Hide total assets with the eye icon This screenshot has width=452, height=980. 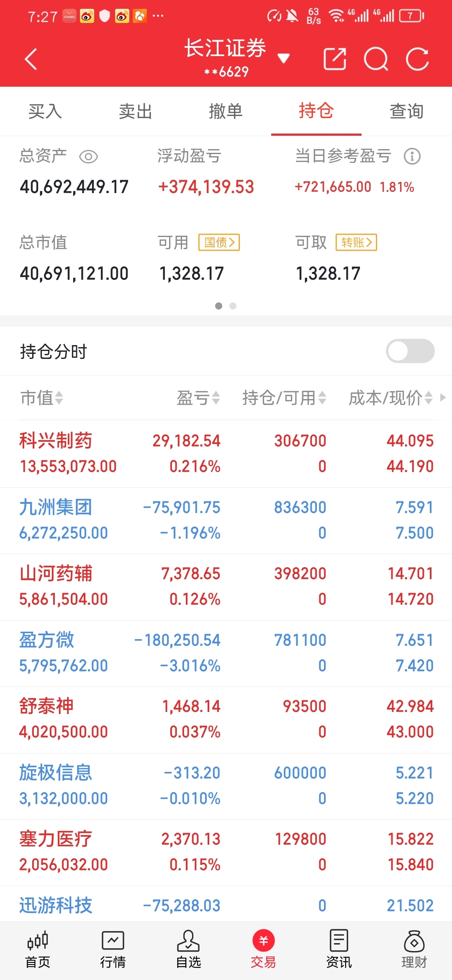(88, 157)
